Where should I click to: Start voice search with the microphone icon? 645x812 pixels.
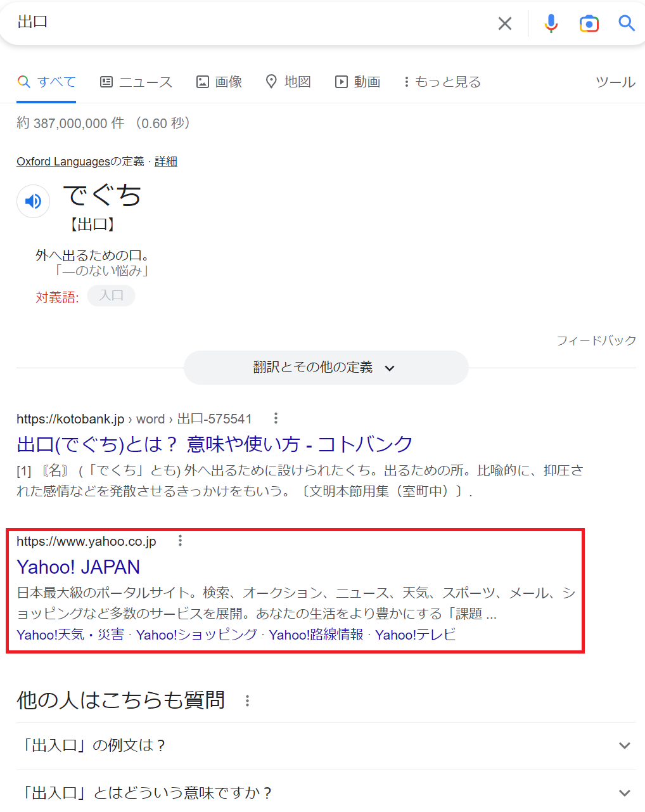coord(551,23)
